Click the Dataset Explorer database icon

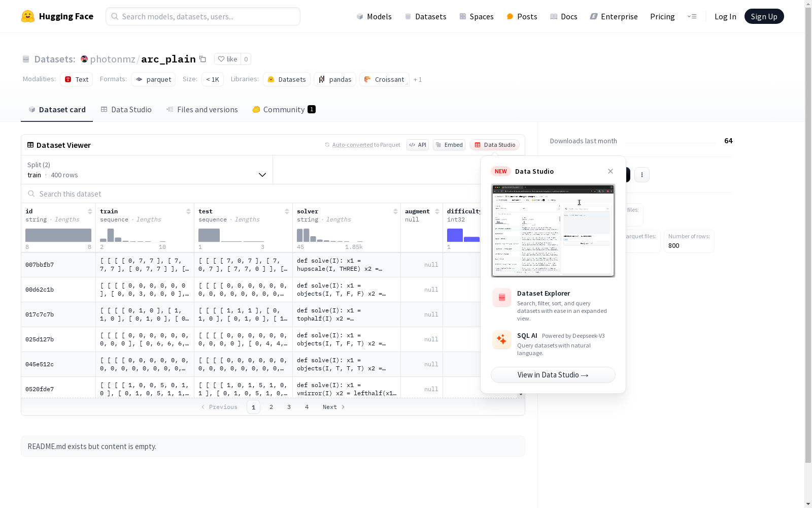502,298
